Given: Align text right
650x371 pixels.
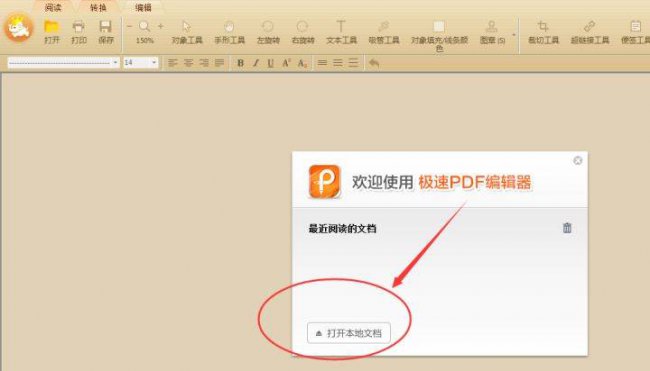Looking at the screenshot, I should coord(204,63).
